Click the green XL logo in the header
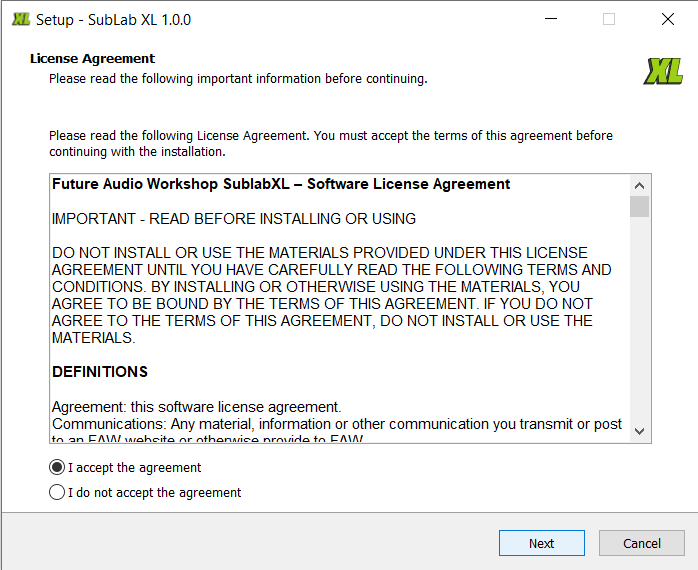This screenshot has height=570, width=698. [x=664, y=71]
